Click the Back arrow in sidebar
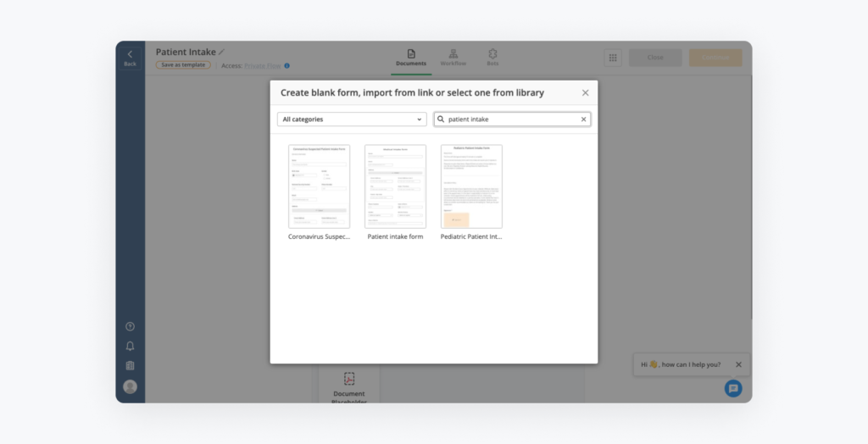 pos(130,57)
